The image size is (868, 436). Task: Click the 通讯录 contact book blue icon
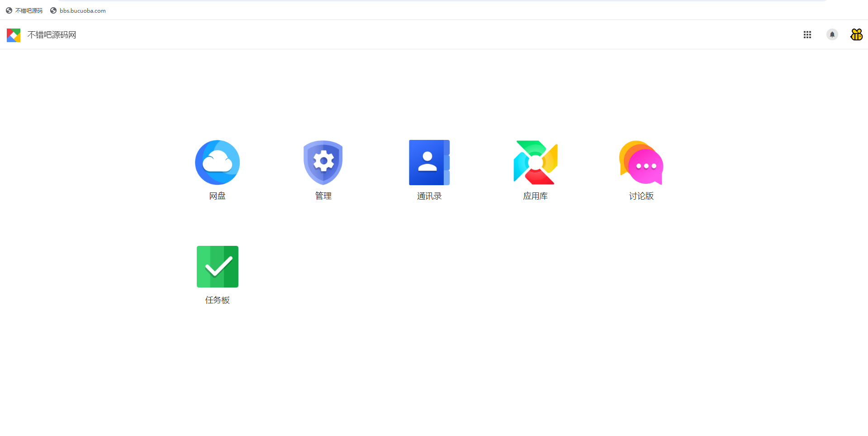pyautogui.click(x=429, y=162)
